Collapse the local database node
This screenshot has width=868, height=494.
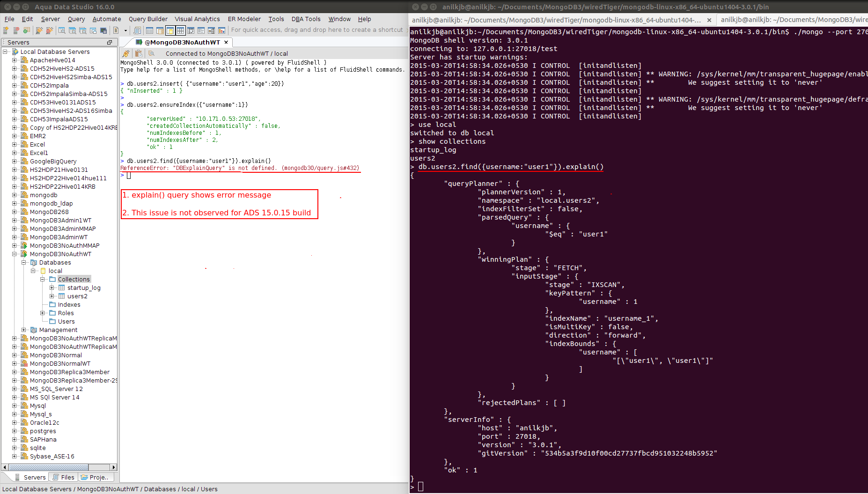pyautogui.click(x=33, y=271)
